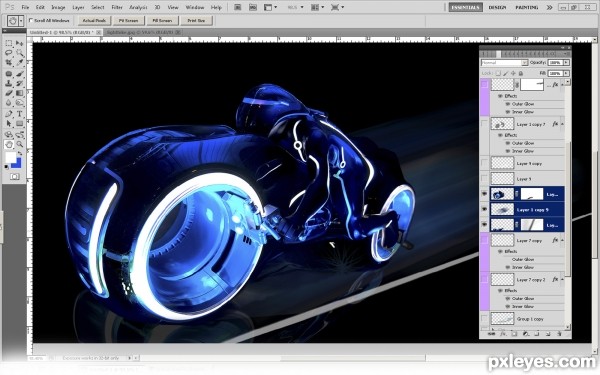The image size is (600, 375).
Task: Click the Actual Pixels button
Action: [94, 21]
